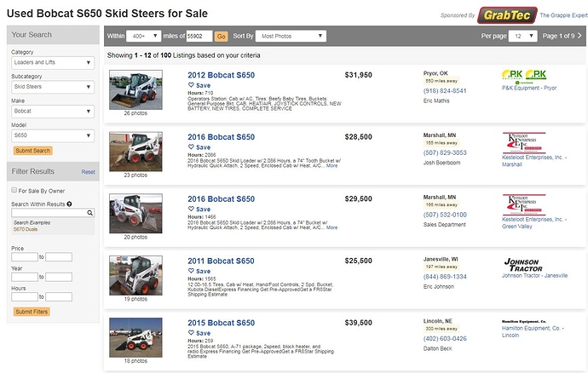Viewport: 588px width, 373px height.
Task: Save the 2011 Bobcat S650 heart icon
Action: [191, 271]
